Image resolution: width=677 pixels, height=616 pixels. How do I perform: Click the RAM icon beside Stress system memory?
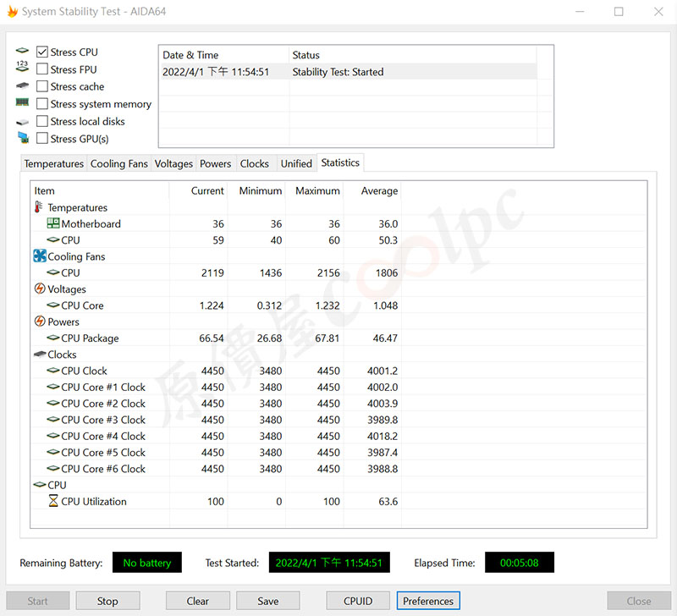point(22,102)
